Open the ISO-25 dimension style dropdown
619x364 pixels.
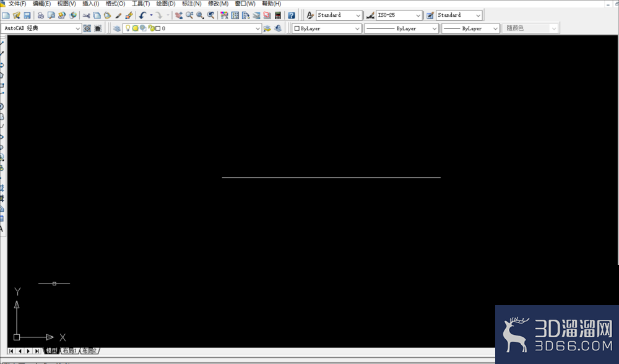(x=399, y=15)
